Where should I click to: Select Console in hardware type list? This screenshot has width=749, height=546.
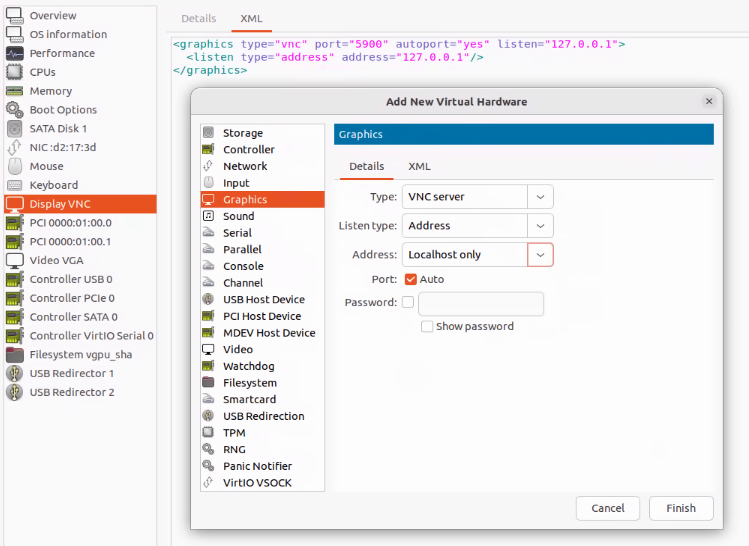(263, 266)
